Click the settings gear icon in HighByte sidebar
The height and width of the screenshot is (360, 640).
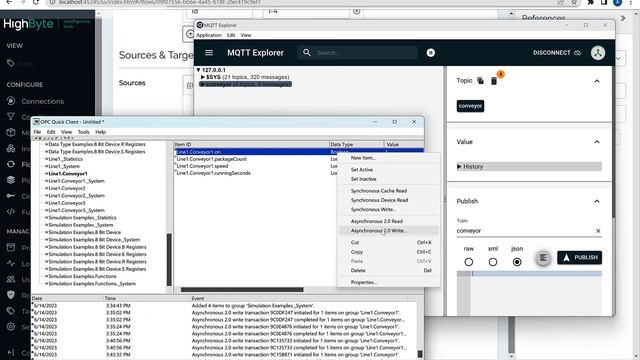[x=11, y=327]
